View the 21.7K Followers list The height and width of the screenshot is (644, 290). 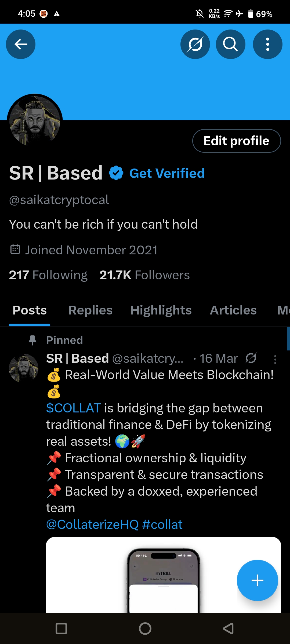pos(144,275)
